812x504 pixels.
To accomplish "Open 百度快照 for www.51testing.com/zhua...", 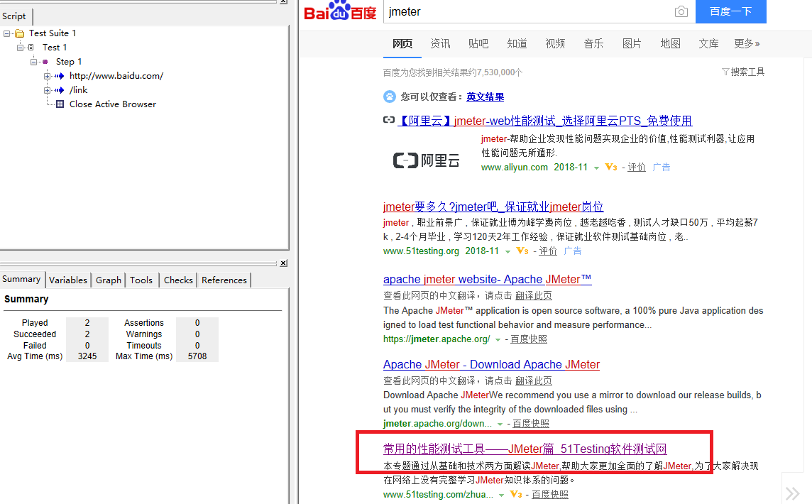I will coord(550,495).
